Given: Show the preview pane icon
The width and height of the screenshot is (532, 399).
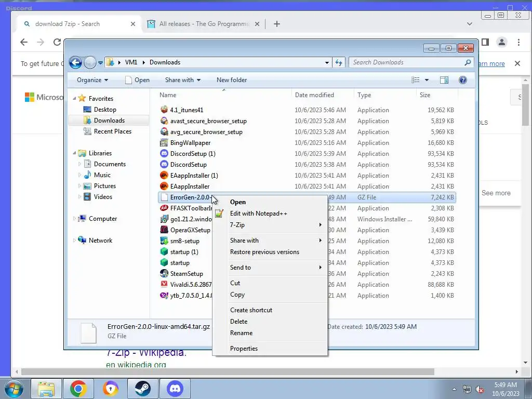Looking at the screenshot, I should click(444, 79).
